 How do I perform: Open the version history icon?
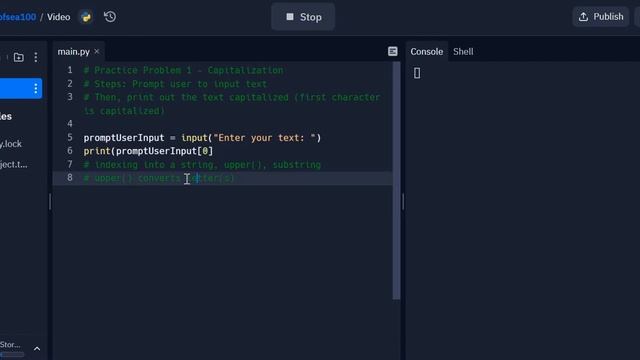click(x=110, y=17)
